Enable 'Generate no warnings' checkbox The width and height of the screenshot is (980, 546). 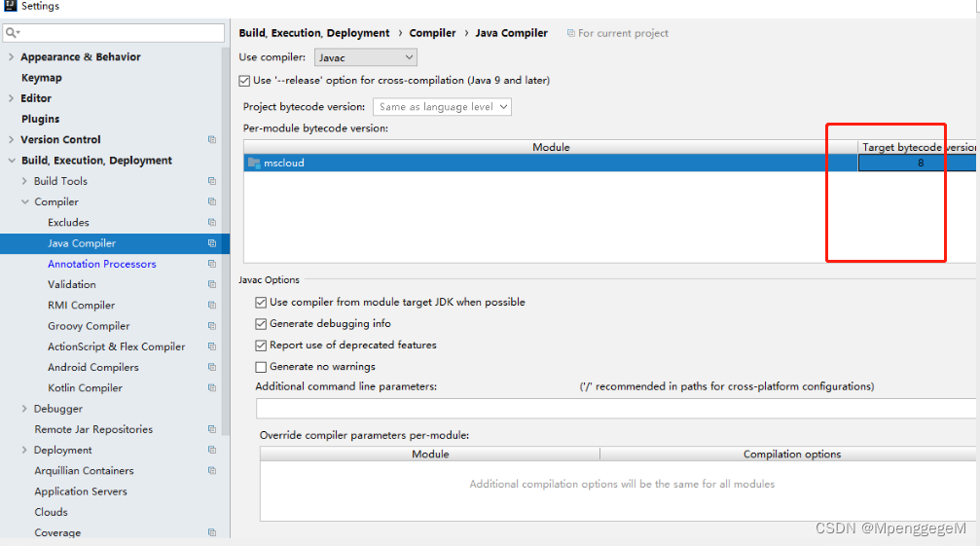coord(261,367)
